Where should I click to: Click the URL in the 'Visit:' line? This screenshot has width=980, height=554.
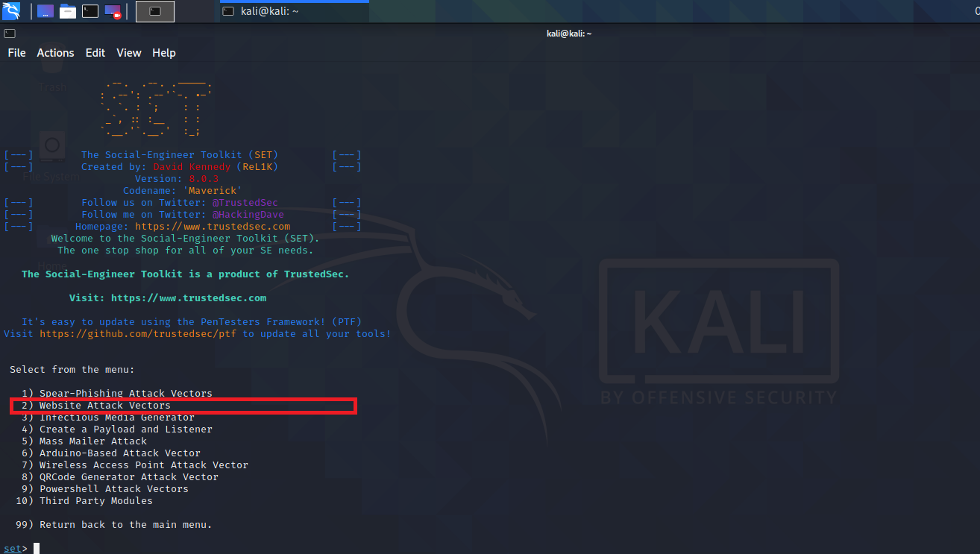(189, 298)
